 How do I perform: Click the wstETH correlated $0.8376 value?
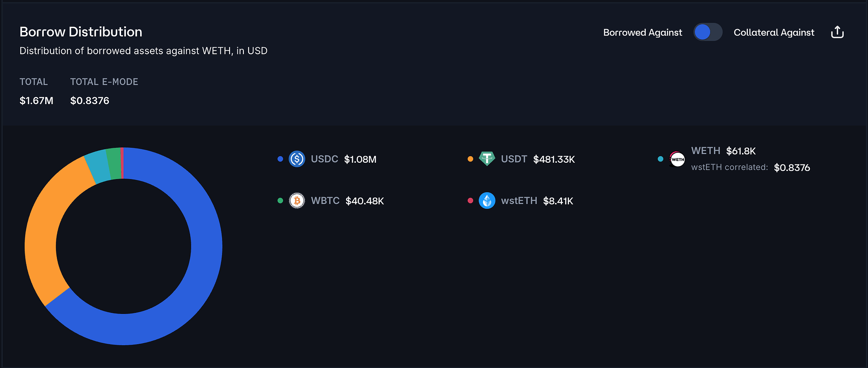point(792,168)
